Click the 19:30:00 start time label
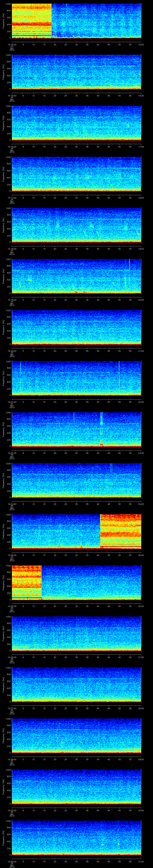Screen dimensions: 153x868 (12, 861)
